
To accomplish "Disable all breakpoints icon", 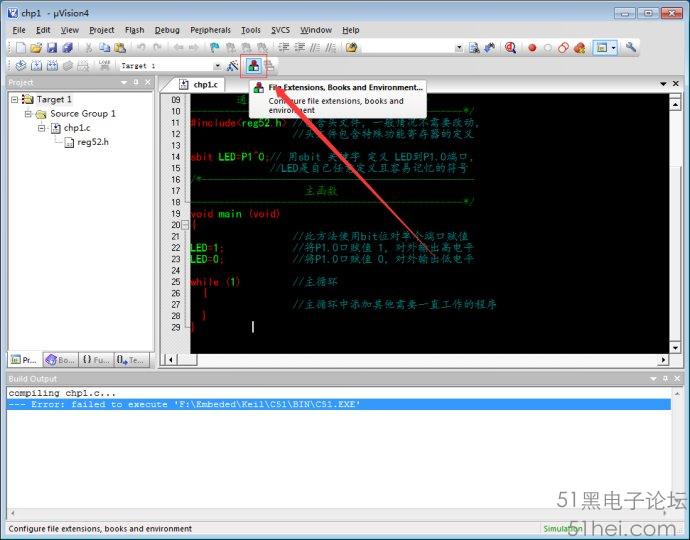I will 564,48.
